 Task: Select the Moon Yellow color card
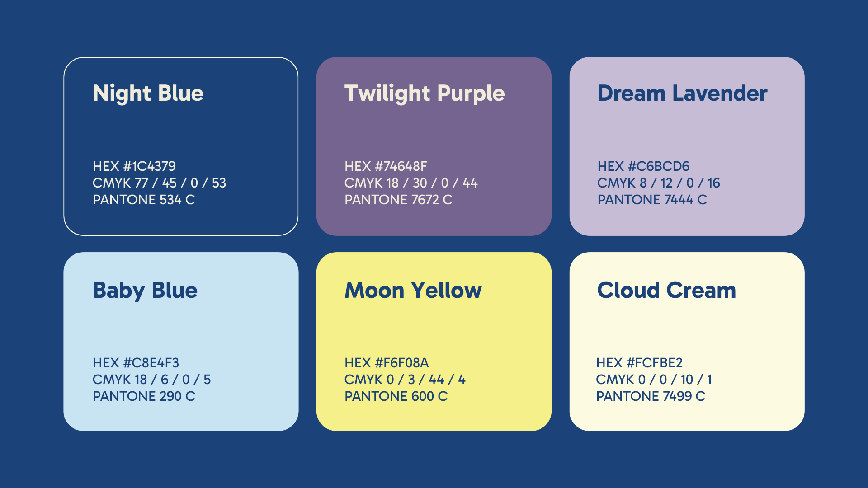(x=434, y=342)
